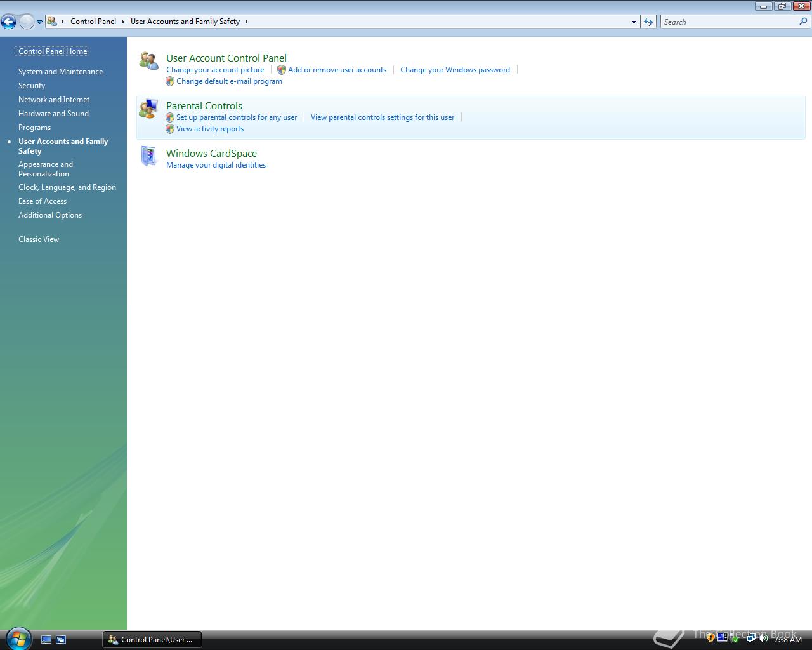The image size is (812, 650).
Task: Click User Accounts and Family Safety breadcrumb
Action: tap(185, 22)
